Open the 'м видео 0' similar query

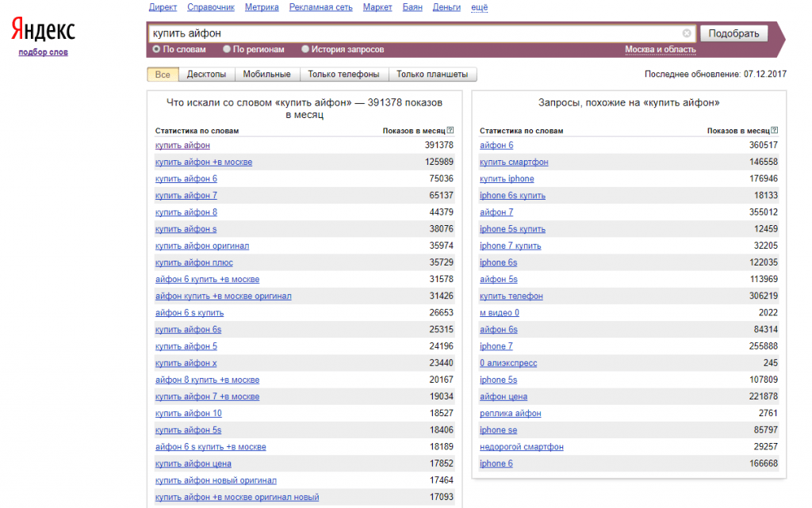click(x=500, y=313)
